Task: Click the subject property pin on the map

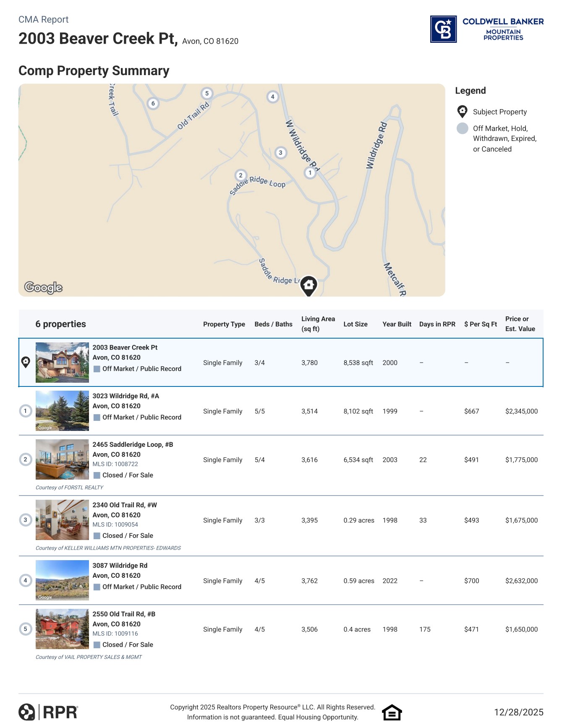Action: pos(308,285)
